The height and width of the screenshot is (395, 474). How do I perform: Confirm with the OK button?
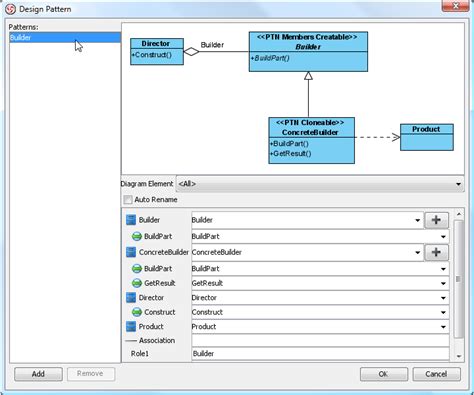[384, 374]
